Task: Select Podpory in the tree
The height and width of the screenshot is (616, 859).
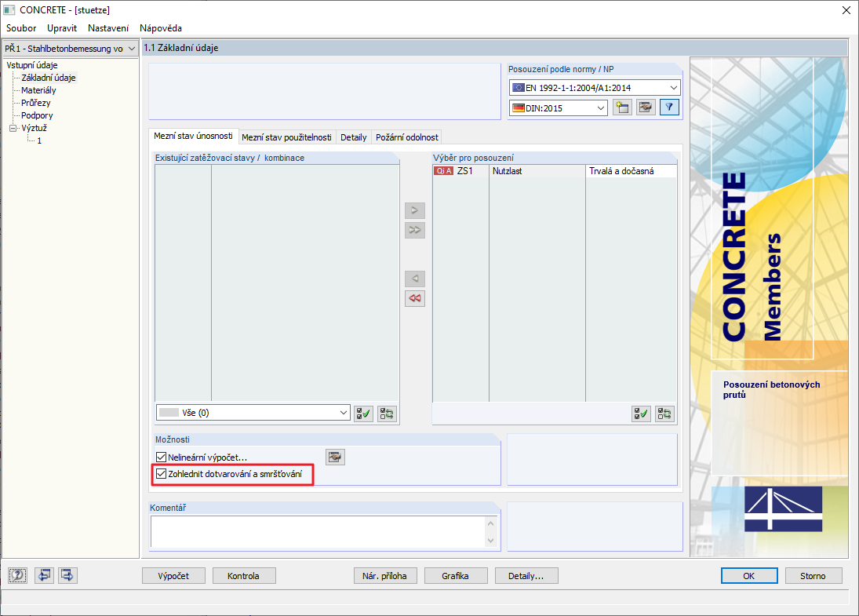Action: 37,115
